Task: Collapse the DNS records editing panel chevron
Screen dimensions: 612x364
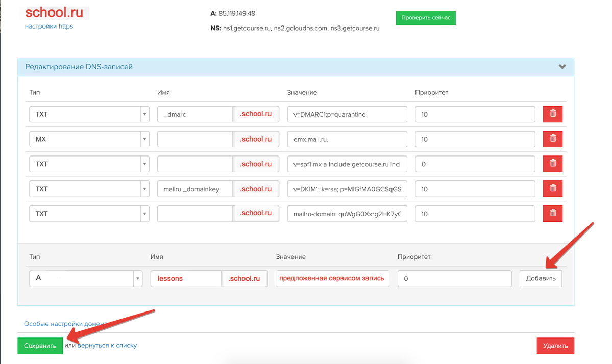Action: 562,67
